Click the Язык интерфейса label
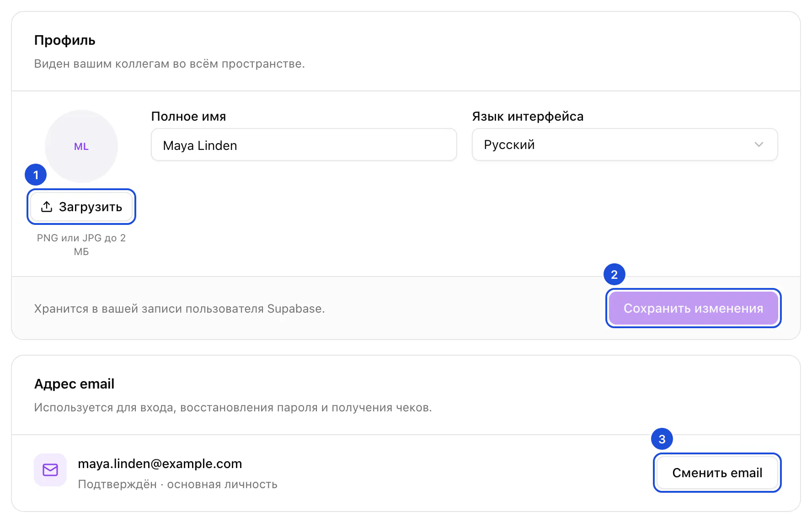This screenshot has width=812, height=522. tap(528, 117)
